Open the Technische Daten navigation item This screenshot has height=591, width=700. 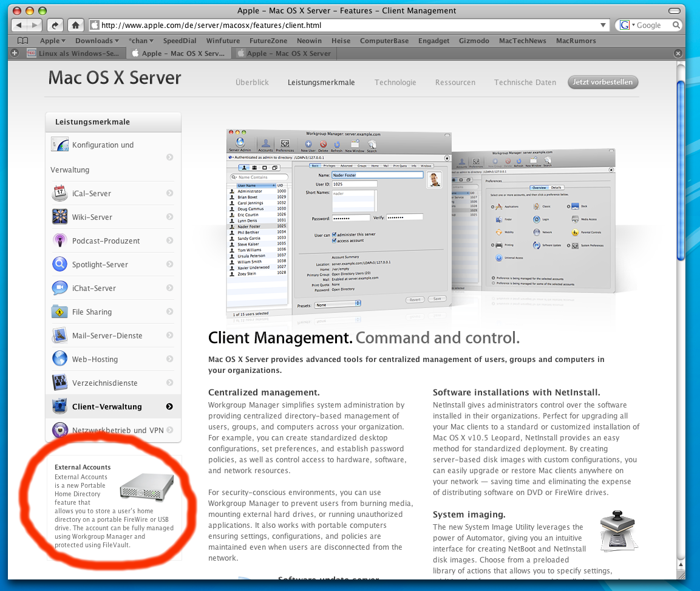click(525, 82)
